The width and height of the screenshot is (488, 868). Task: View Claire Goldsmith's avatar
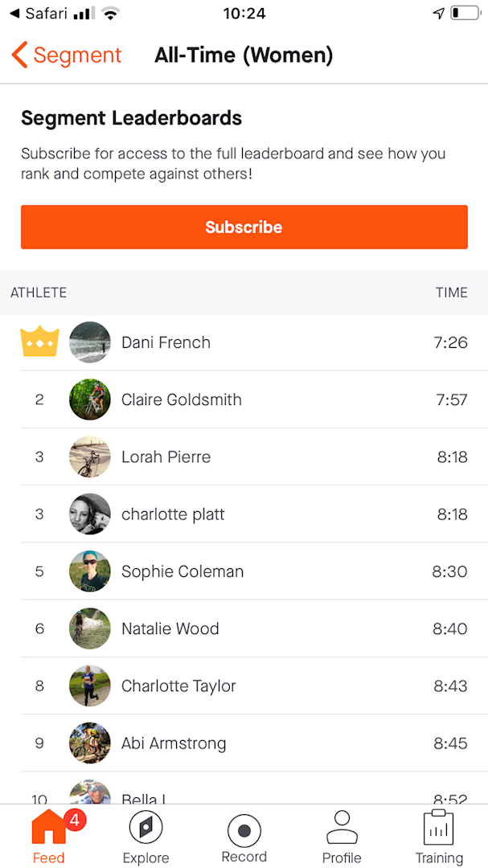pos(90,399)
